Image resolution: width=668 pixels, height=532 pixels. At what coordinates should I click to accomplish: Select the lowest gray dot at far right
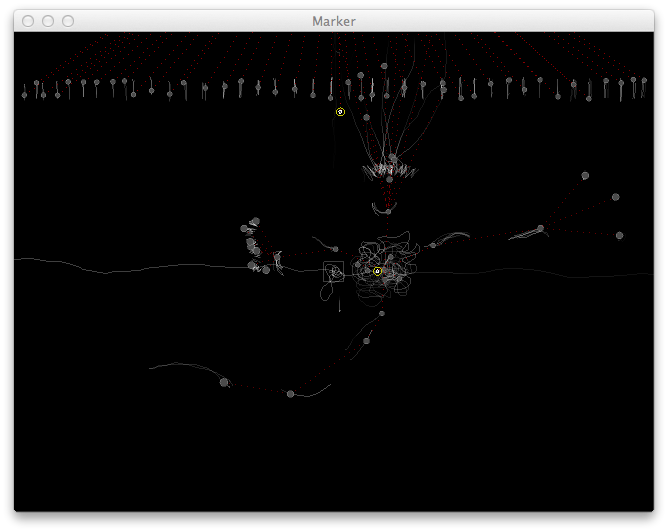point(619,235)
